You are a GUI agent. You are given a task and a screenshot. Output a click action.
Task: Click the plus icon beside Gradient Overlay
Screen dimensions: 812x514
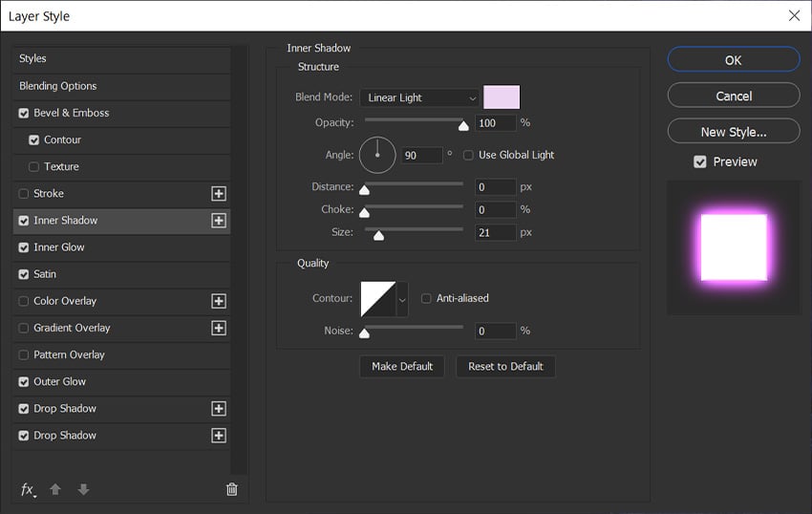(x=219, y=328)
